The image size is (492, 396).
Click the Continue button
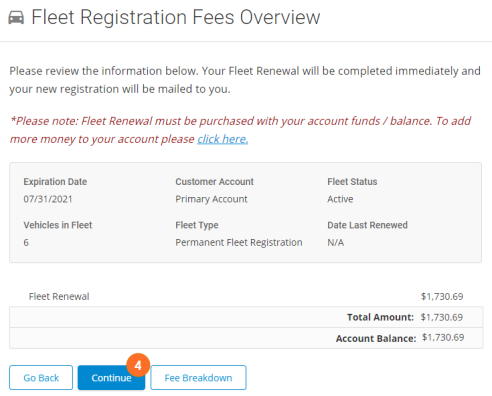click(x=111, y=378)
